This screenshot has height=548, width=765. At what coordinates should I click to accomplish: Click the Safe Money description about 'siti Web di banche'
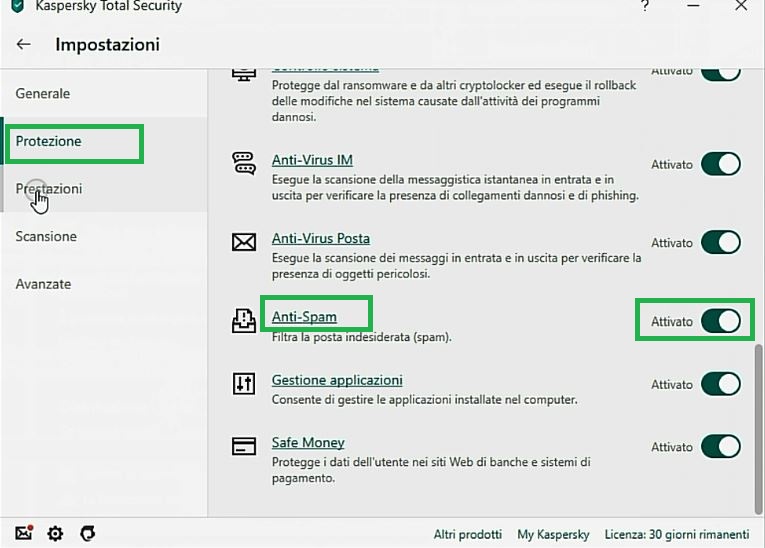click(x=431, y=469)
